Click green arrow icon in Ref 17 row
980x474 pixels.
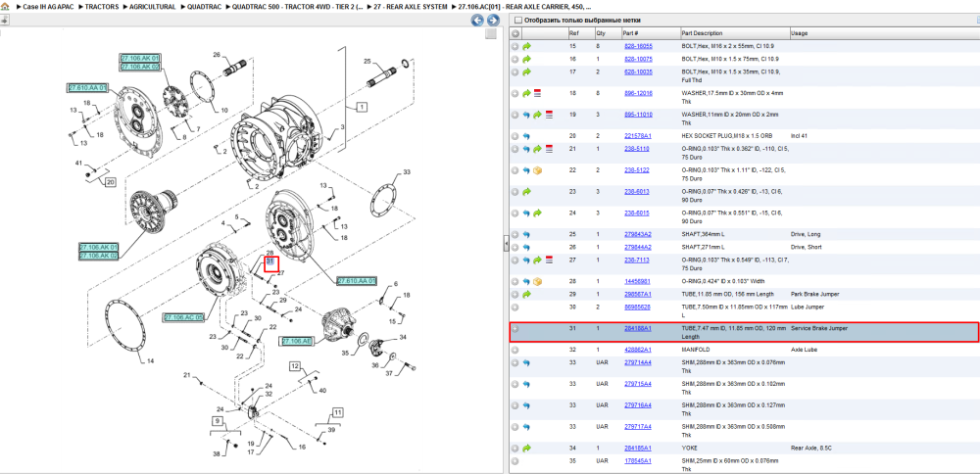(x=527, y=72)
